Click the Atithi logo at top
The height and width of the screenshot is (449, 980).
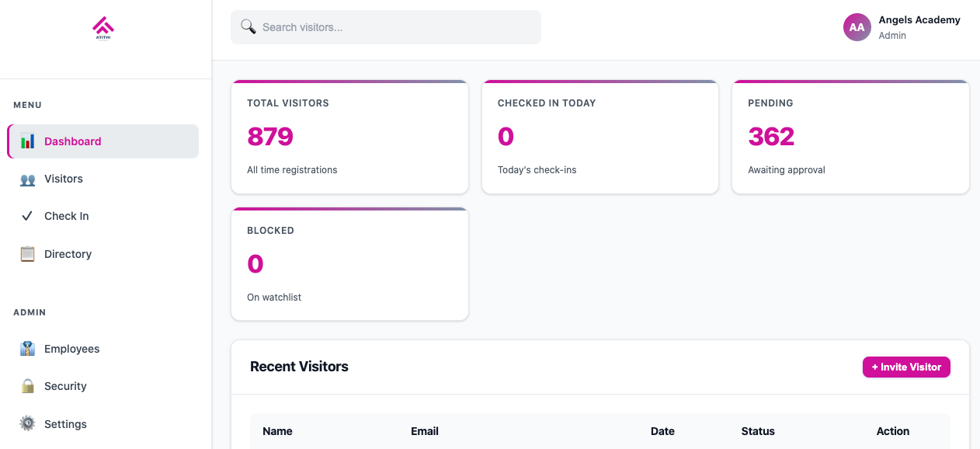pyautogui.click(x=105, y=26)
